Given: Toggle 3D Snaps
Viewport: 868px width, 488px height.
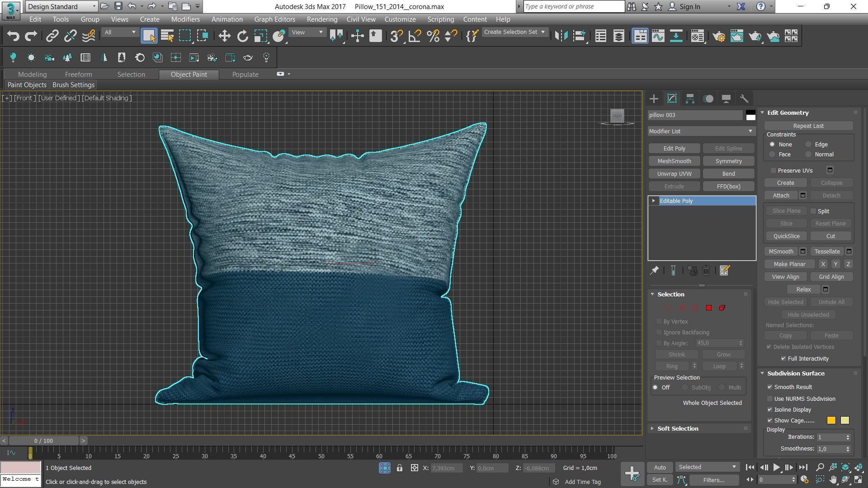Looking at the screenshot, I should click(396, 36).
